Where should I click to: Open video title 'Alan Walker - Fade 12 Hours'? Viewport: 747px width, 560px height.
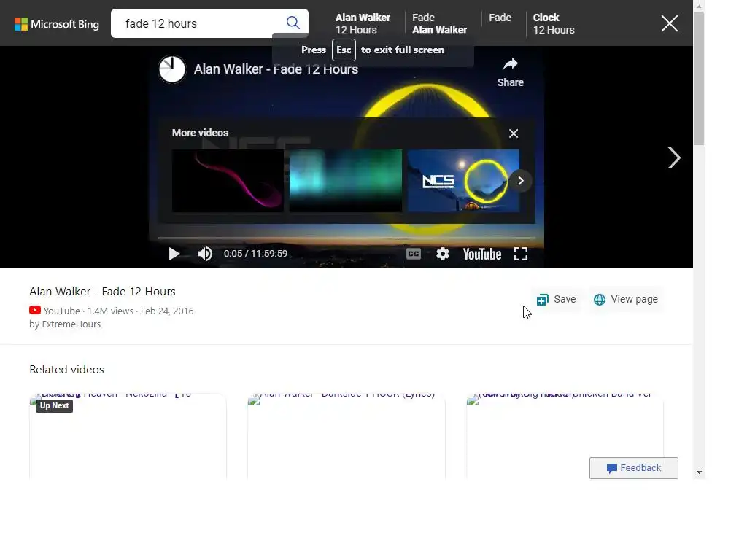click(x=276, y=69)
